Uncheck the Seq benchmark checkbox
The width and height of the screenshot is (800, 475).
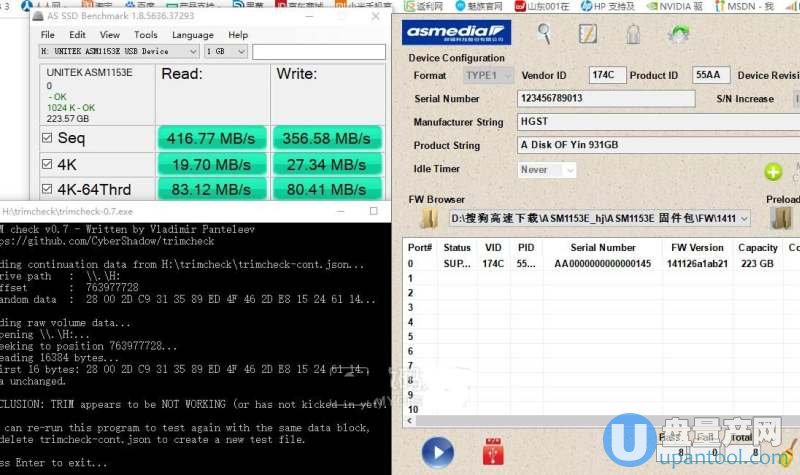tap(47, 138)
